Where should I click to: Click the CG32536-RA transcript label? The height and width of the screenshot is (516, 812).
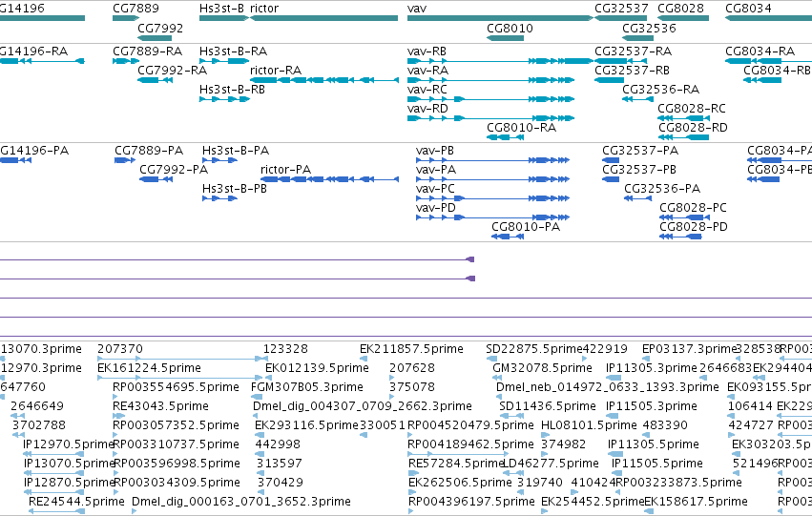point(661,90)
